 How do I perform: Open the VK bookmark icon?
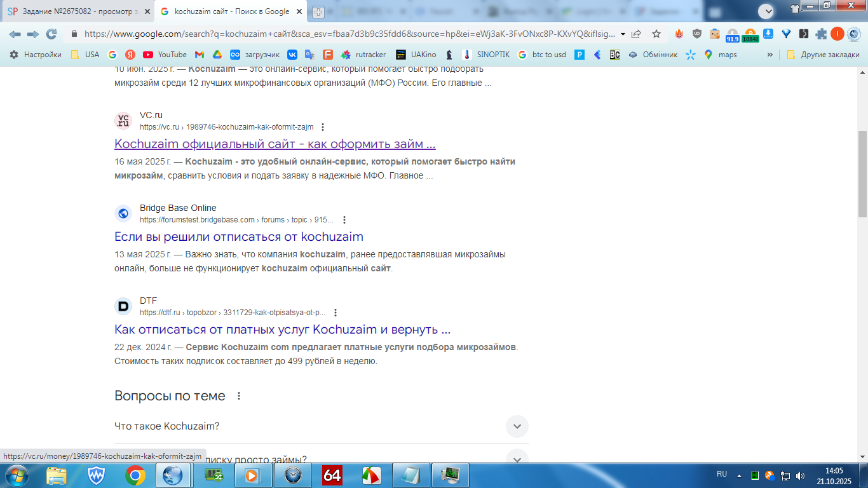[292, 55]
